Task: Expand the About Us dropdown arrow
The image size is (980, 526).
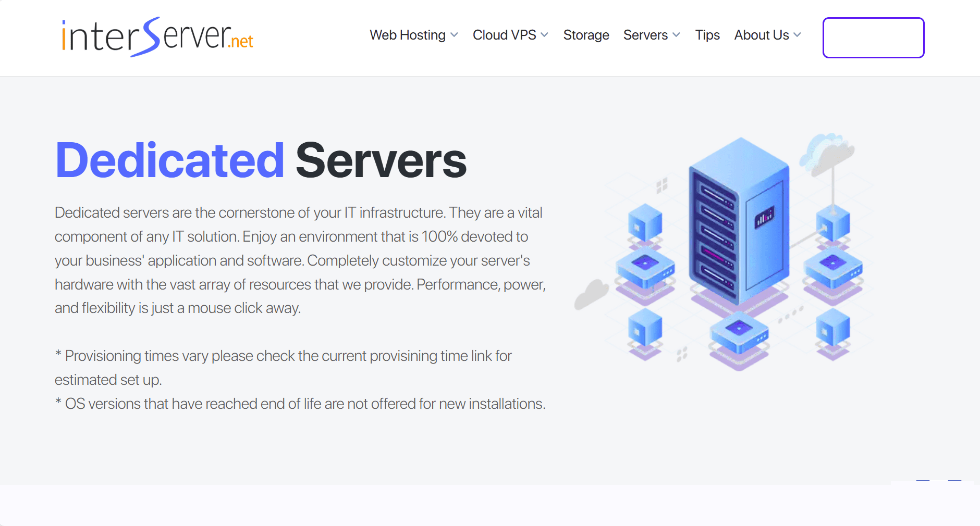Action: 797,35
